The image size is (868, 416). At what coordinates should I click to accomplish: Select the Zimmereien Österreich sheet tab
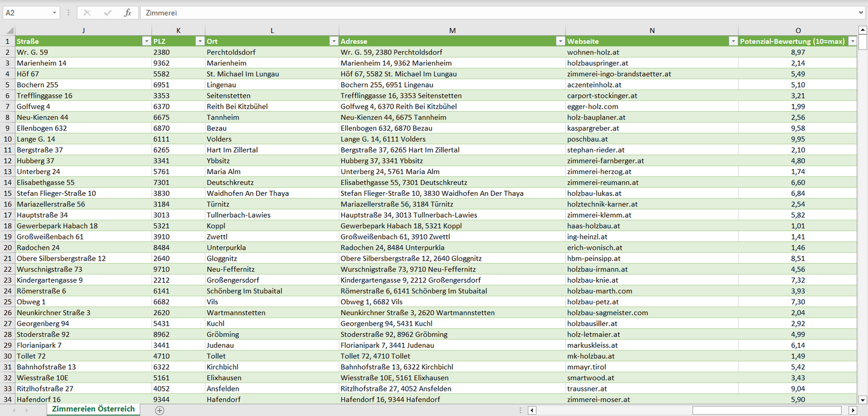(x=93, y=409)
